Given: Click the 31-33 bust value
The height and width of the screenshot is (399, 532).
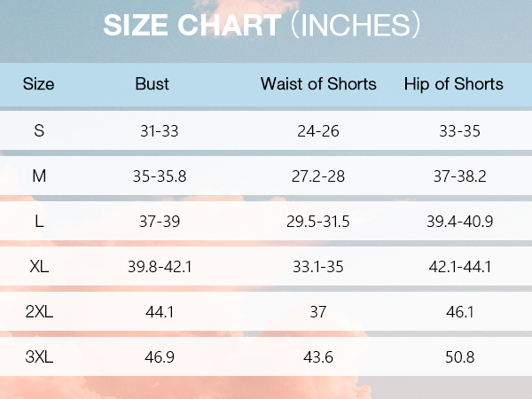Looking at the screenshot, I should (159, 131).
